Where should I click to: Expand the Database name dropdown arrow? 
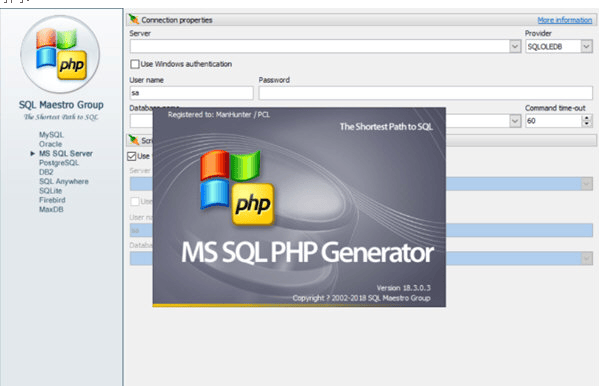515,121
